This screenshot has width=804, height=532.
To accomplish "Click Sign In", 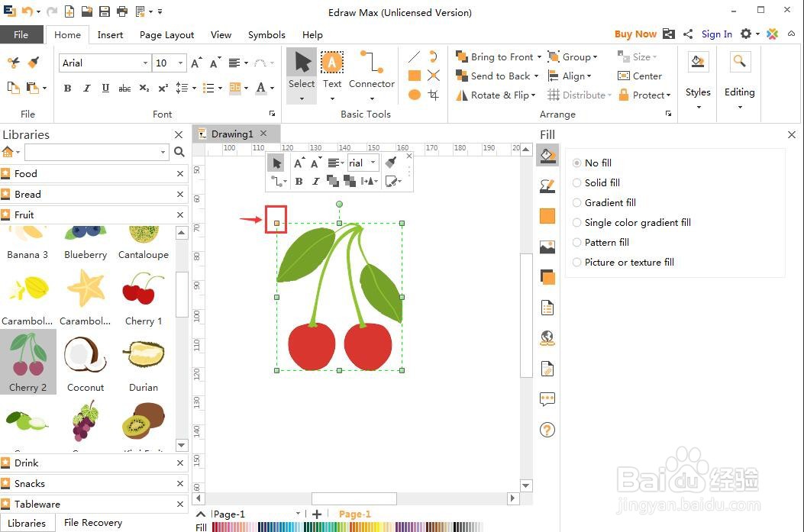I will pos(716,34).
